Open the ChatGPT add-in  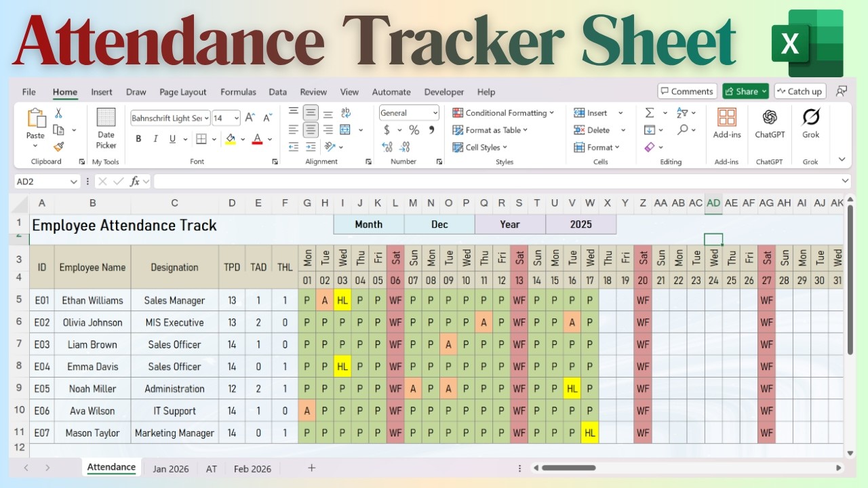tap(770, 124)
